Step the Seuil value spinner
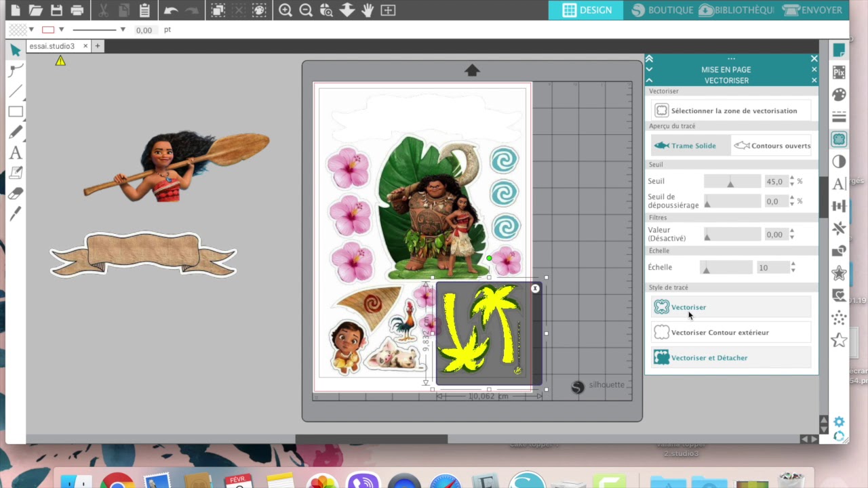868x488 pixels. pyautogui.click(x=792, y=182)
